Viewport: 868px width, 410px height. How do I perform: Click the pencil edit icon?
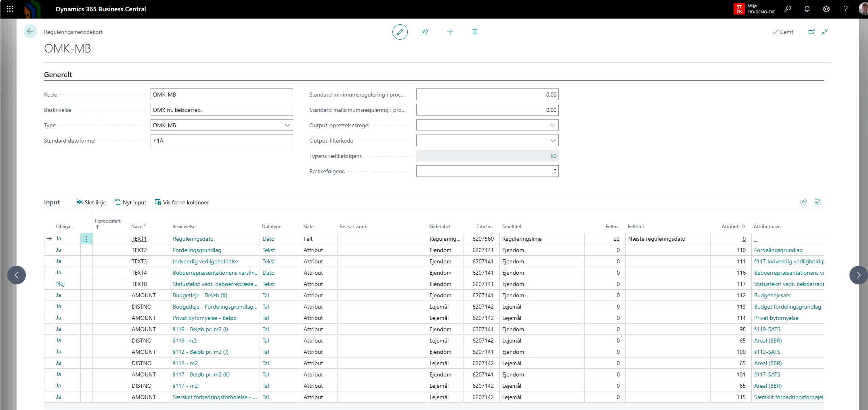point(400,32)
